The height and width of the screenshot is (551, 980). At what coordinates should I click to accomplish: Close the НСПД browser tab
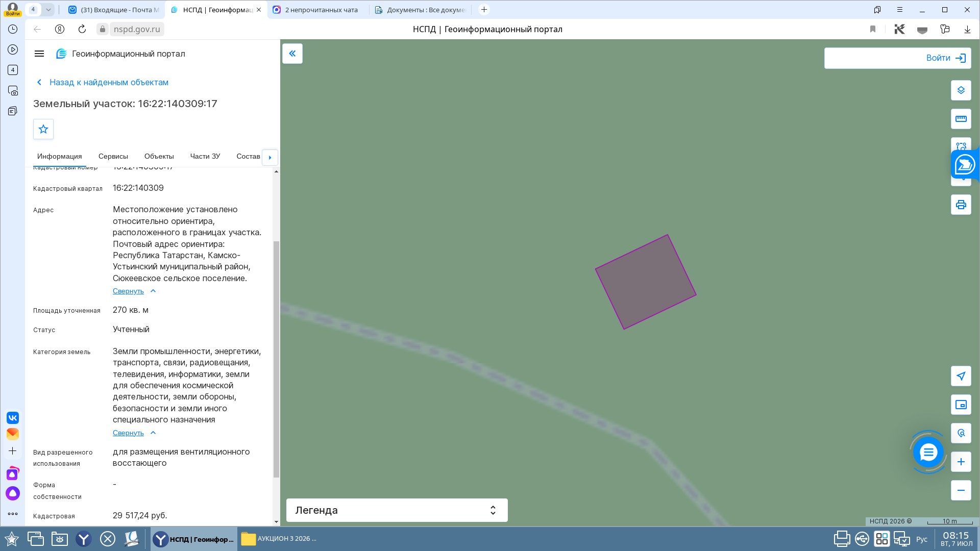coord(259,10)
